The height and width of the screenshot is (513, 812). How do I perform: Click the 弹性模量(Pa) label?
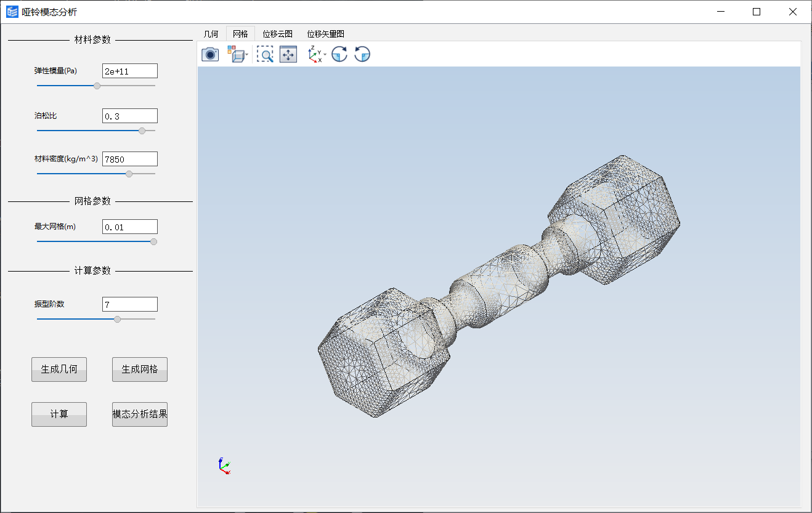56,71
